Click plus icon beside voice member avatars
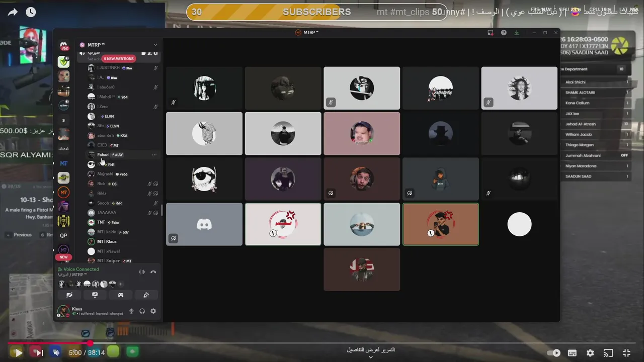Image resolution: width=644 pixels, height=362 pixels. click(121, 284)
